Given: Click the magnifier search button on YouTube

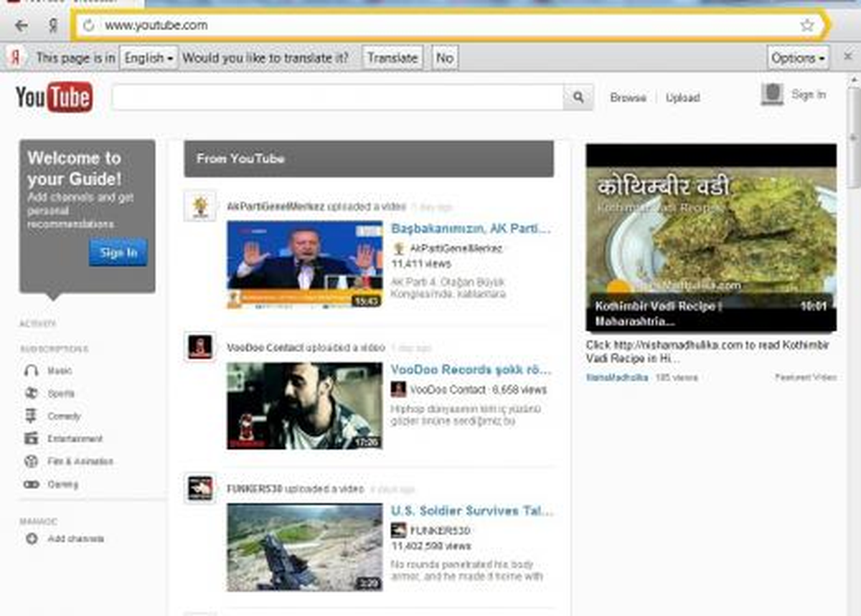Looking at the screenshot, I should [x=578, y=98].
